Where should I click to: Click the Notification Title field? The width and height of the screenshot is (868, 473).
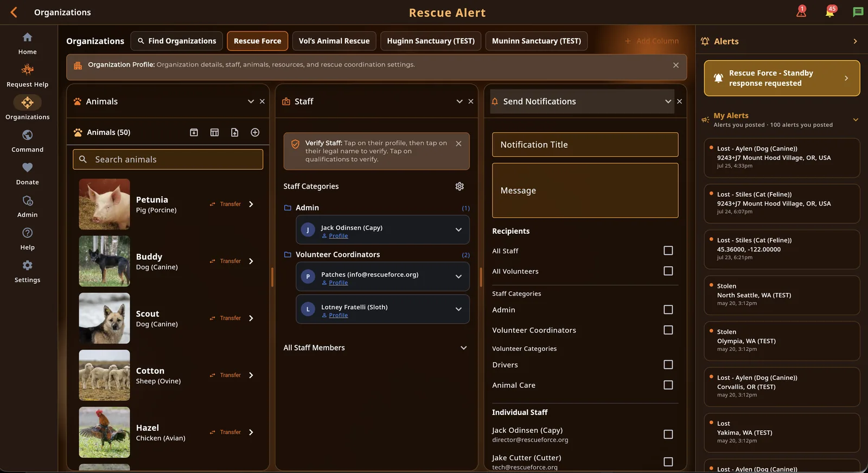585,145
